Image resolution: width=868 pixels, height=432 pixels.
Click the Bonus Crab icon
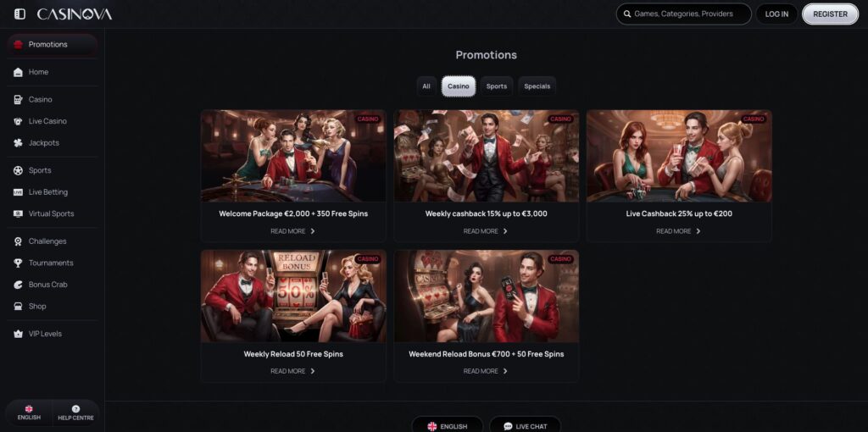pos(19,285)
